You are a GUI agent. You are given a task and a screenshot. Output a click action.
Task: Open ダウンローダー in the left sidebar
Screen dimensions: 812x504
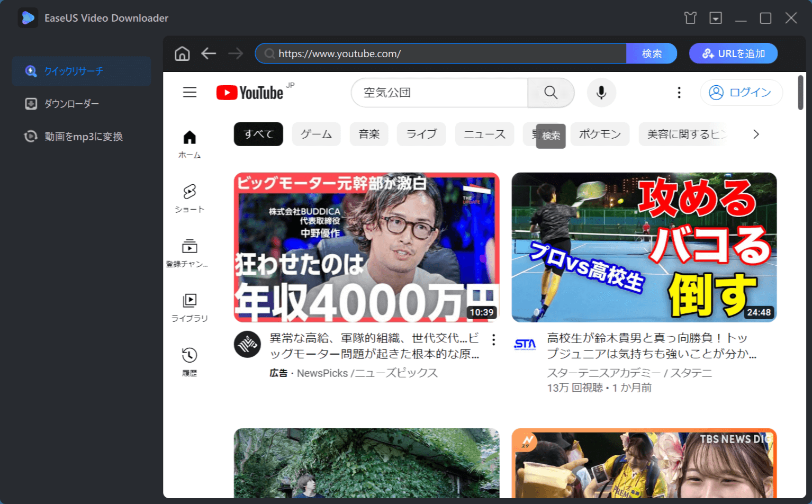pyautogui.click(x=82, y=104)
